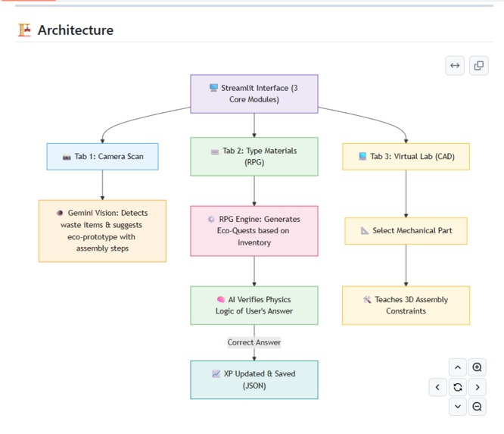Click the brain icon in AI Verifies node
This screenshot has height=434, width=504.
[220, 299]
